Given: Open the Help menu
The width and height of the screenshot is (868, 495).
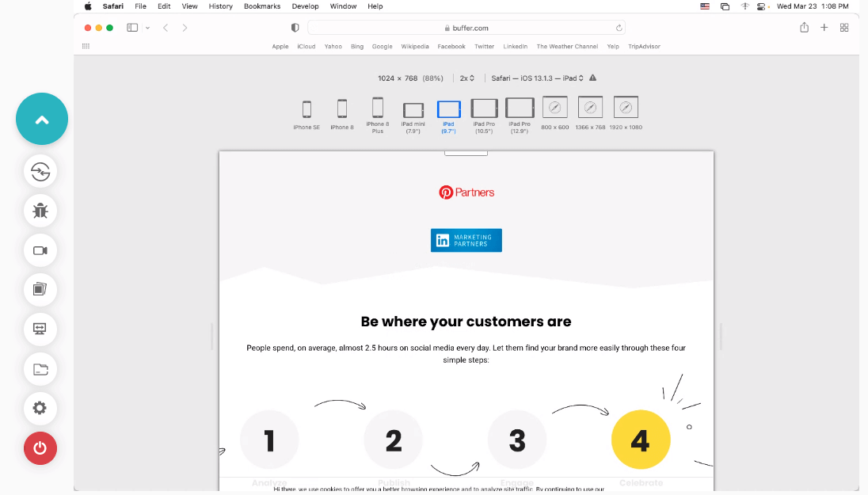Looking at the screenshot, I should (375, 6).
